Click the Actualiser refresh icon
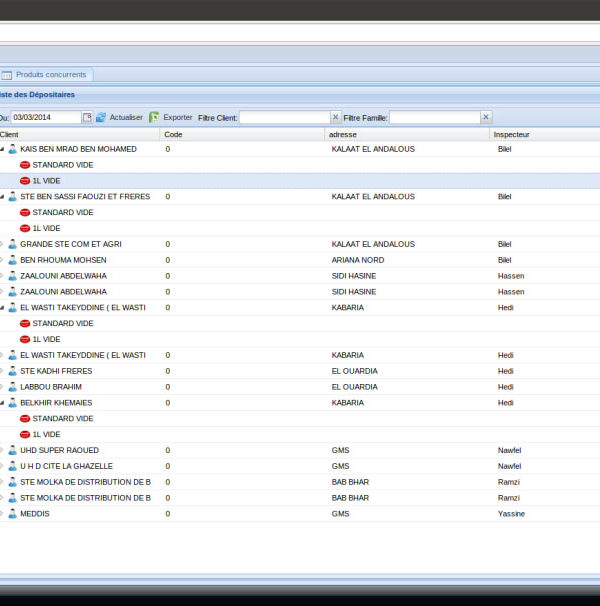This screenshot has width=600, height=606. pyautogui.click(x=101, y=117)
